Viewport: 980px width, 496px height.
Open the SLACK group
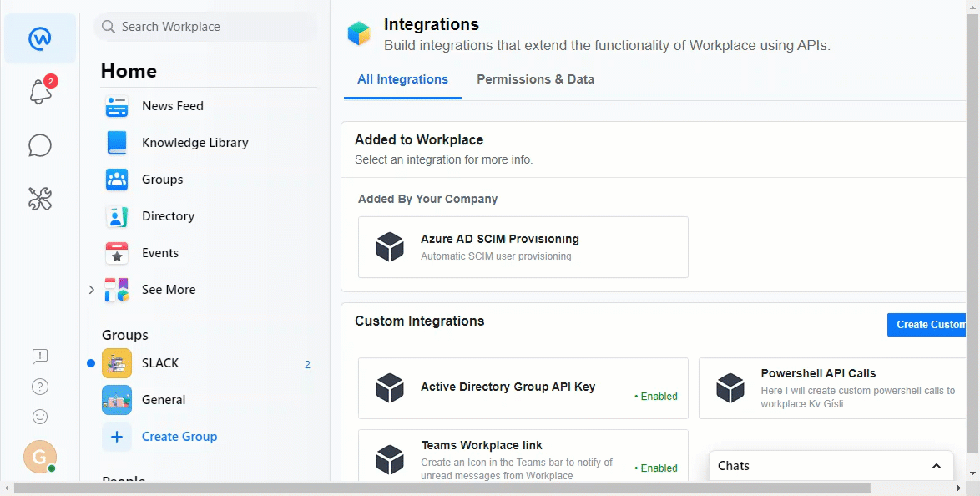(160, 363)
